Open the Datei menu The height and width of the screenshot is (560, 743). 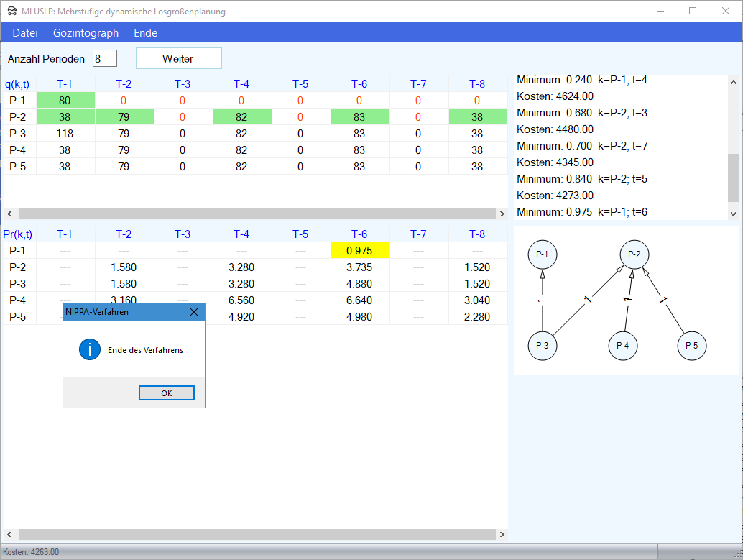coord(25,33)
